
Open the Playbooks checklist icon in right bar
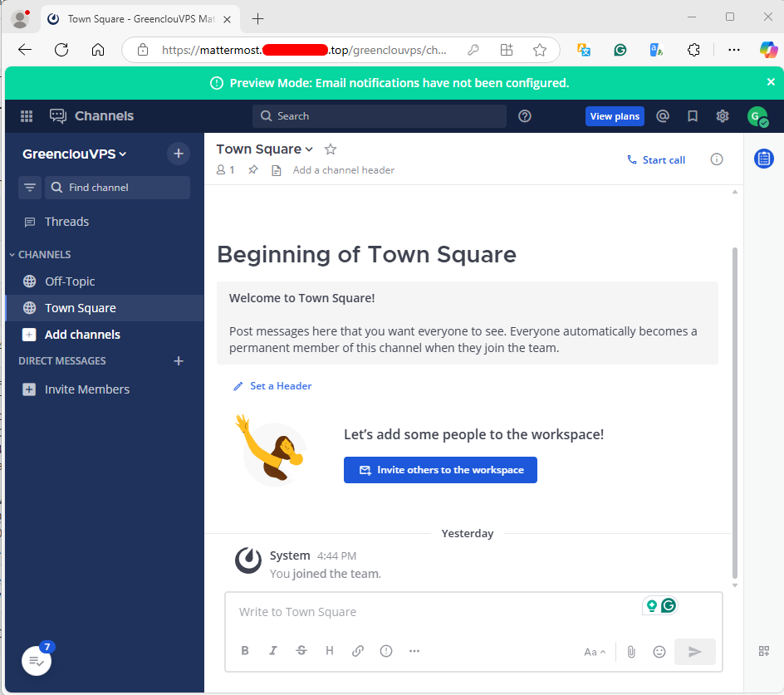[764, 159]
